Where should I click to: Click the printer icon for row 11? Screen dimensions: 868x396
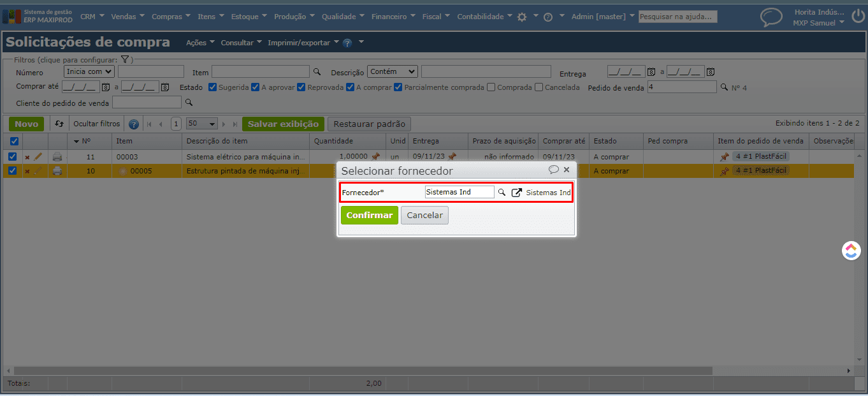click(57, 156)
